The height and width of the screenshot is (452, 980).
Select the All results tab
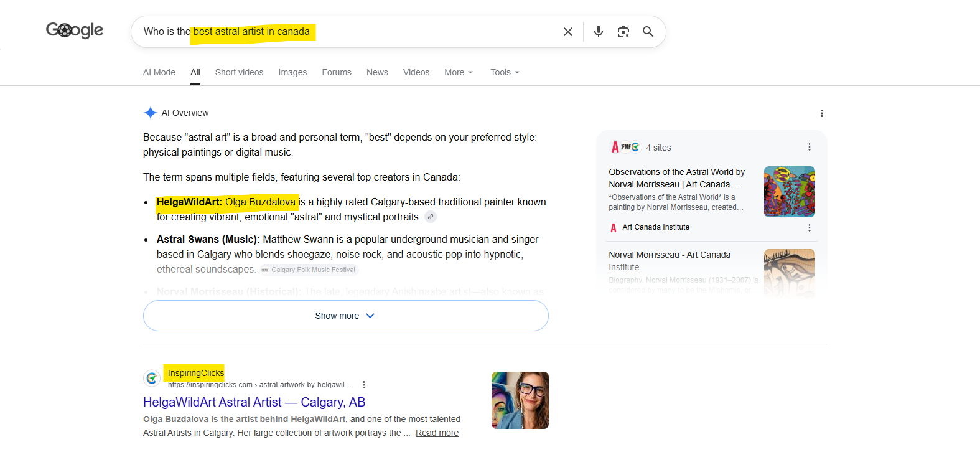[x=195, y=72]
